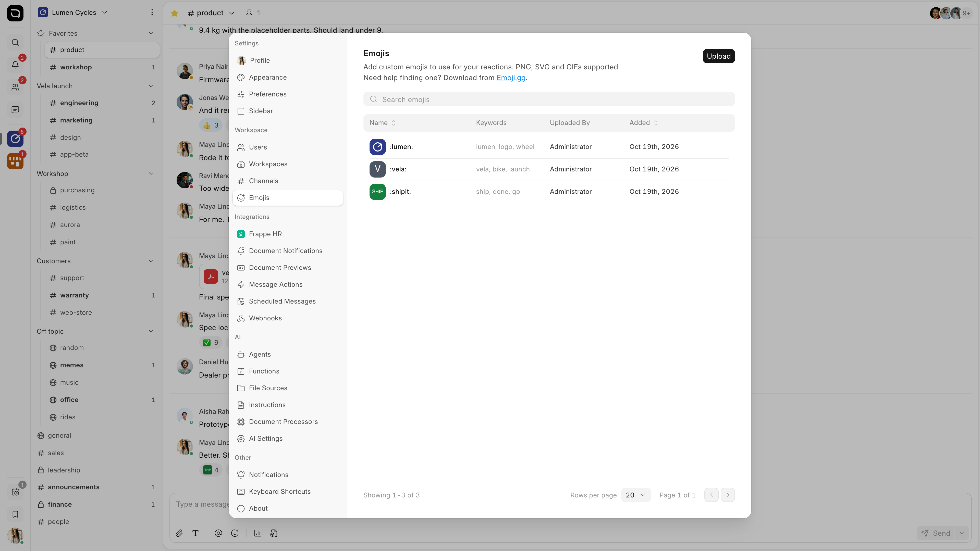
Task: Open Lumen Cycles workspace dropdown
Action: (73, 12)
